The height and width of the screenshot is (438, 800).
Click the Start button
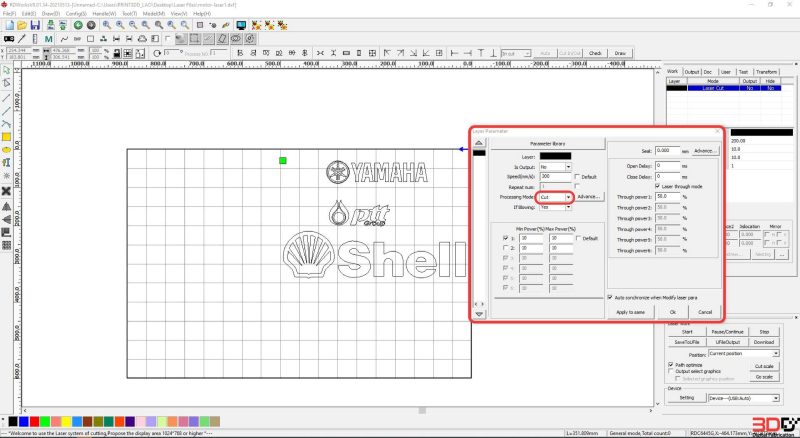(687, 332)
